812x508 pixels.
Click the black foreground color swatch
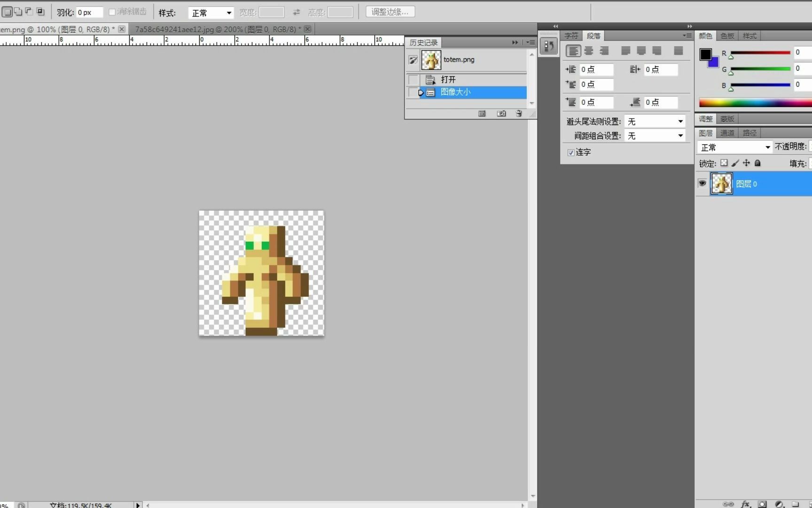(705, 55)
